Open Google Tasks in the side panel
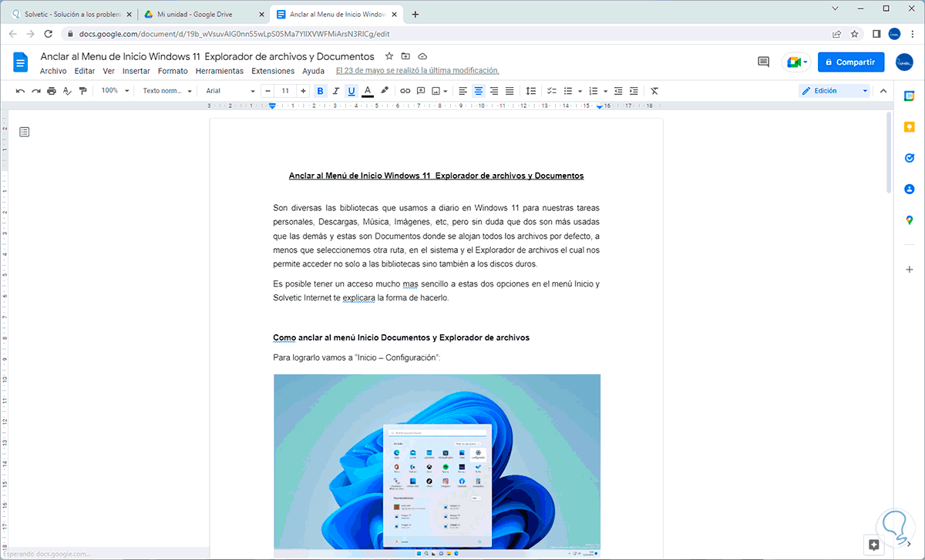925x560 pixels. coord(910,158)
